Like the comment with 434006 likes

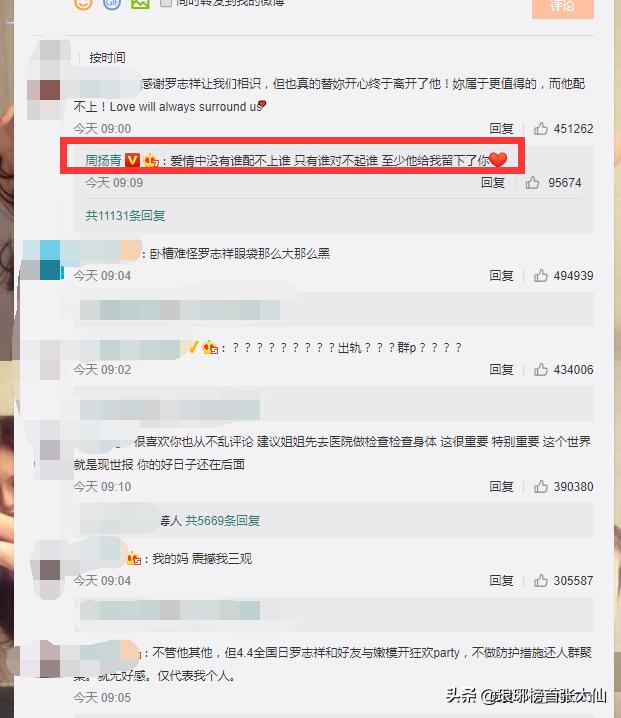[x=540, y=370]
